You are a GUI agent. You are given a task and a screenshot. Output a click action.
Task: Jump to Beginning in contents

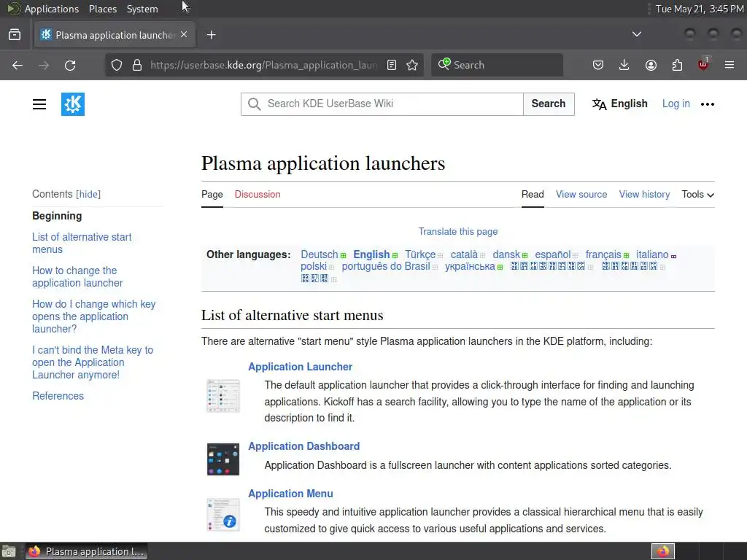[57, 216]
